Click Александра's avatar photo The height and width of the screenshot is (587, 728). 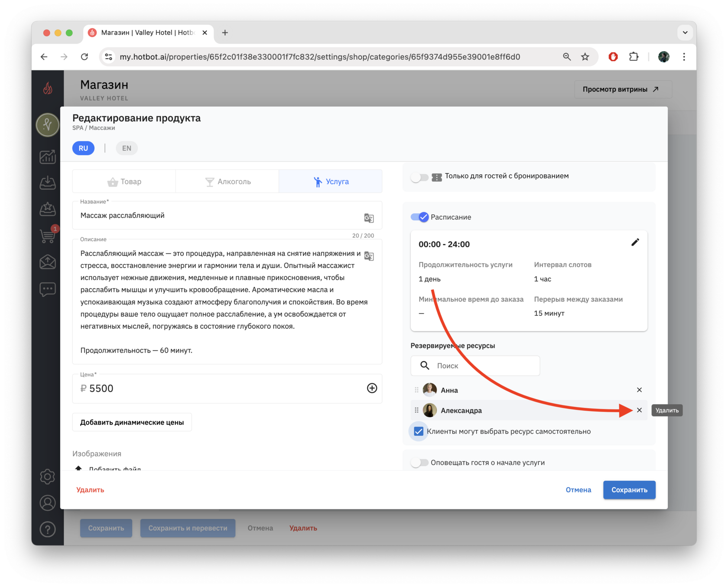(429, 410)
